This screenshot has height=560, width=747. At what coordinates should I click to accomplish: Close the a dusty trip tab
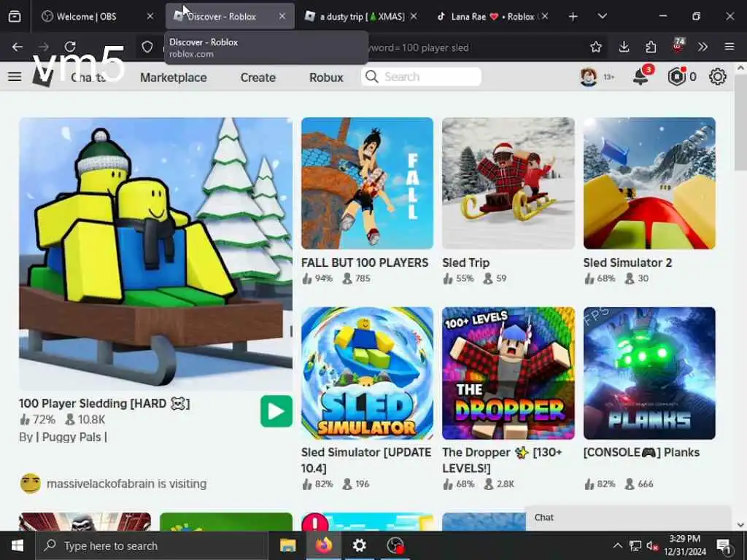point(414,17)
